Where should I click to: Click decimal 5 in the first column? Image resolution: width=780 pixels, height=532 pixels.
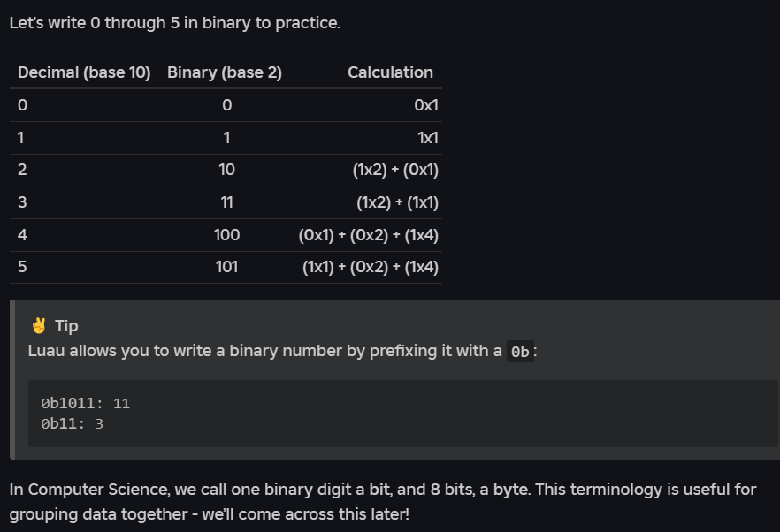(22, 267)
